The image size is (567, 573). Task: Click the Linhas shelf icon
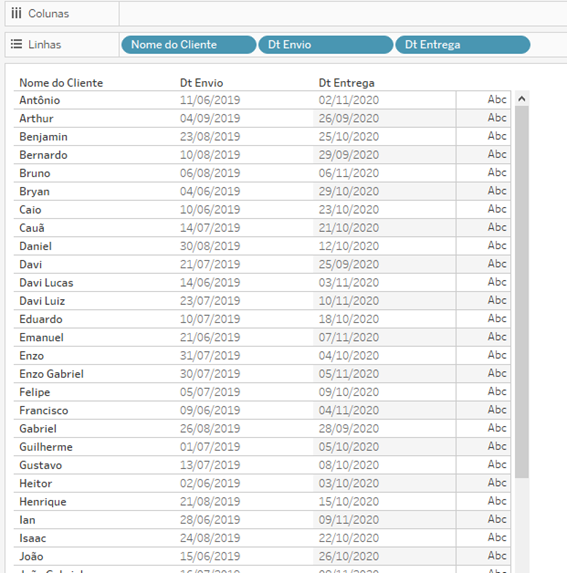(x=16, y=44)
